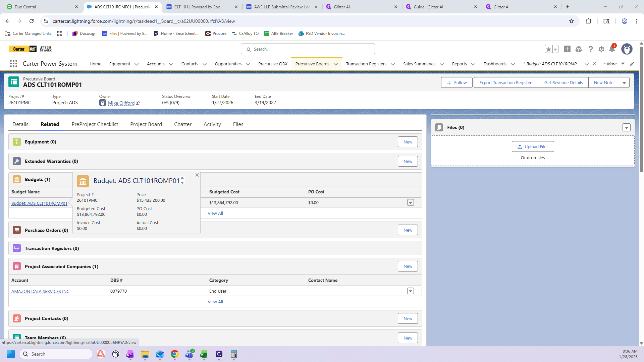The image size is (644, 362).
Task: Open the Windows Start menu
Action: pyautogui.click(x=11, y=354)
